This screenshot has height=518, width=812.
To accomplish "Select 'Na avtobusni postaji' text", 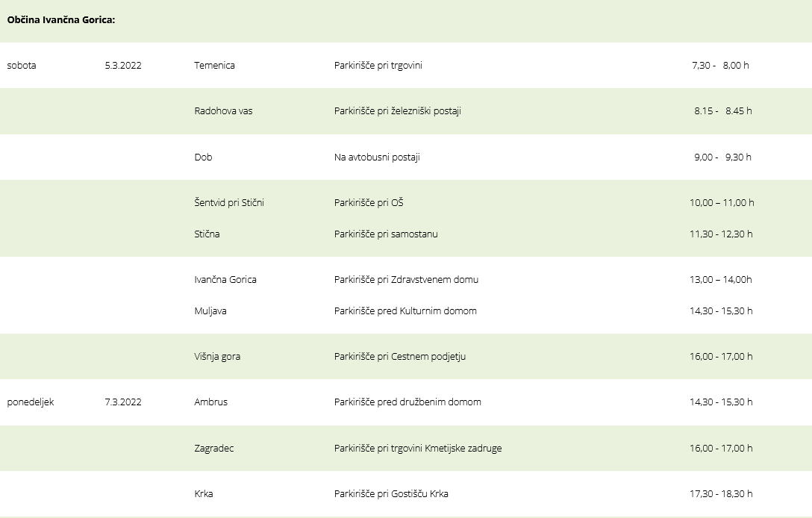I will pos(377,157).
